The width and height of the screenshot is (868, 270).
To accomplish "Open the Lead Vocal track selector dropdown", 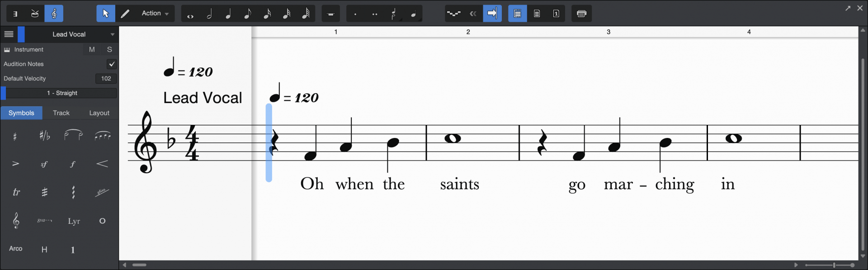I will pos(72,34).
